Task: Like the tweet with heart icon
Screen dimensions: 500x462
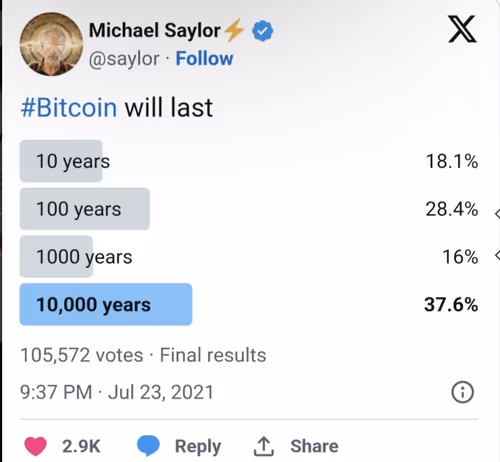Action: [36, 446]
